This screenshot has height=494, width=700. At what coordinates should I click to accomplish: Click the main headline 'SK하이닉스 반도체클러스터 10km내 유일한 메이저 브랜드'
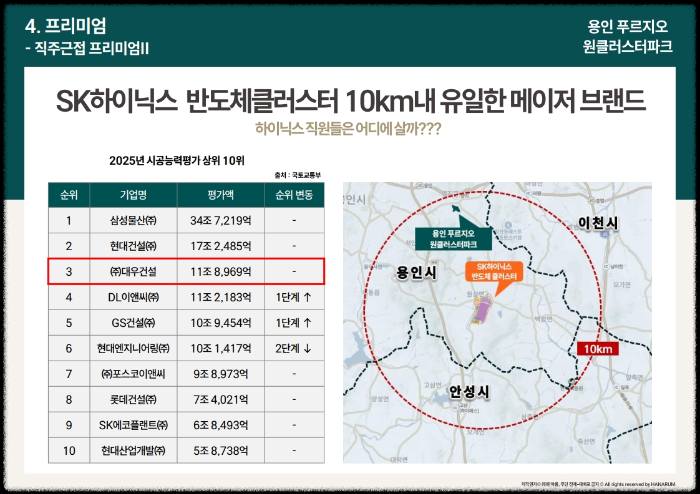pyautogui.click(x=350, y=100)
